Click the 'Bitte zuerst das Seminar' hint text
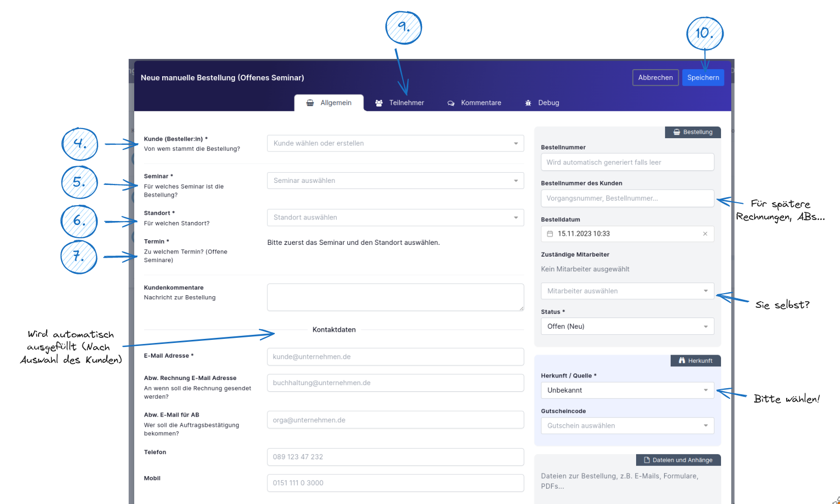840x504 pixels. coord(353,242)
